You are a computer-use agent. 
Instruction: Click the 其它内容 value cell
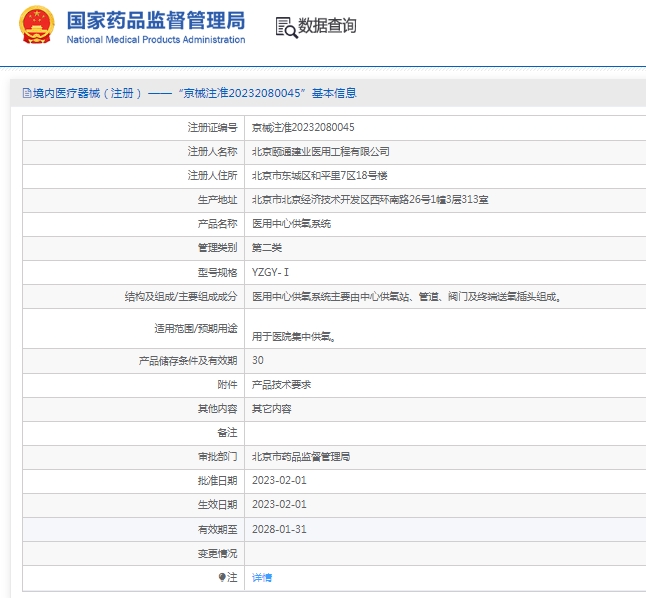pyautogui.click(x=272, y=409)
